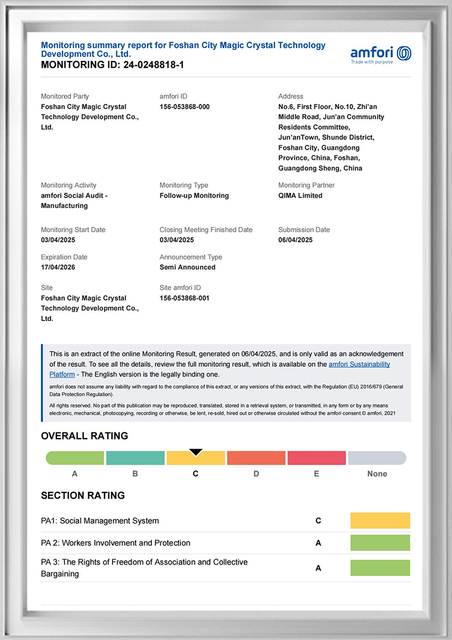Click the Site amfori ID 156-053868-001 value
Image resolution: width=452 pixels, height=640 pixels.
[185, 298]
